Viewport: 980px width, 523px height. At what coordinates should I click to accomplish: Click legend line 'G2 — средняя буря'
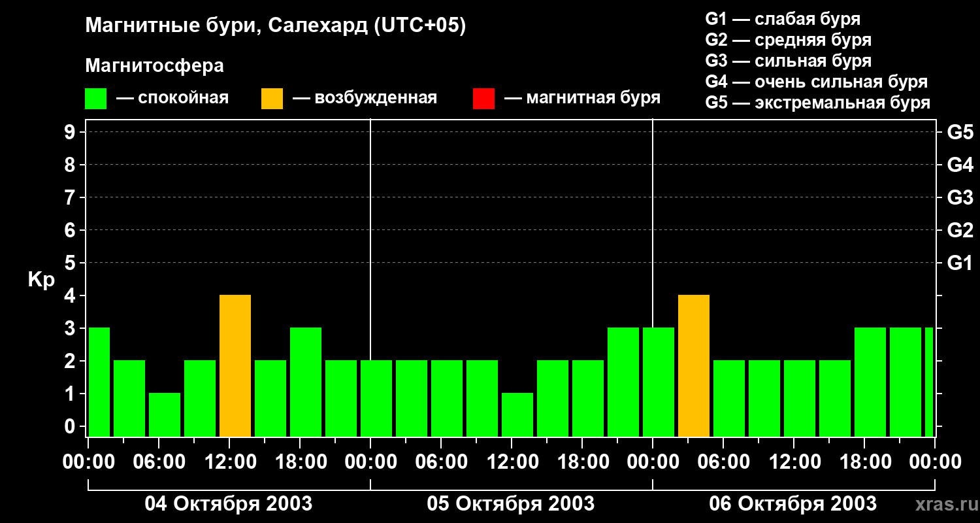coord(788,39)
